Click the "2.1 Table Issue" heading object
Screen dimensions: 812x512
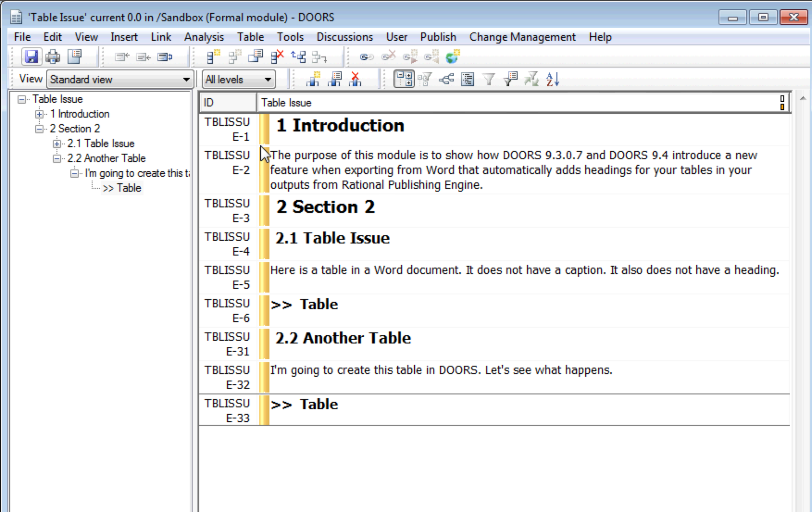(332, 238)
